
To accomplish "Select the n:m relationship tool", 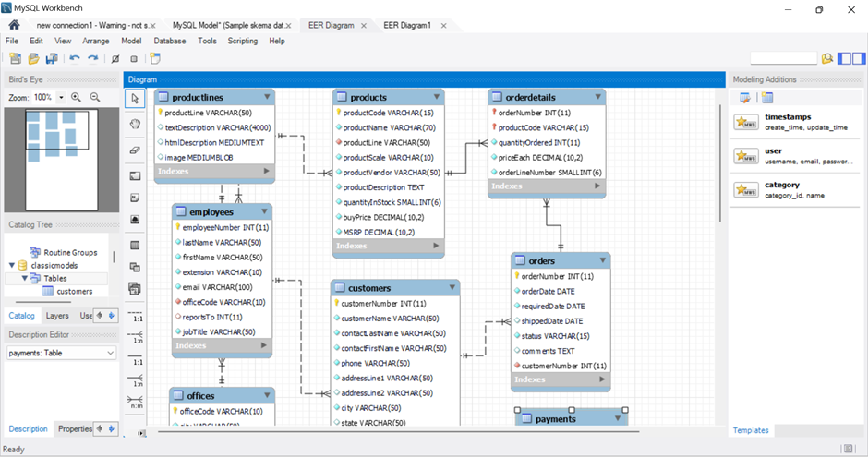I will tap(136, 402).
